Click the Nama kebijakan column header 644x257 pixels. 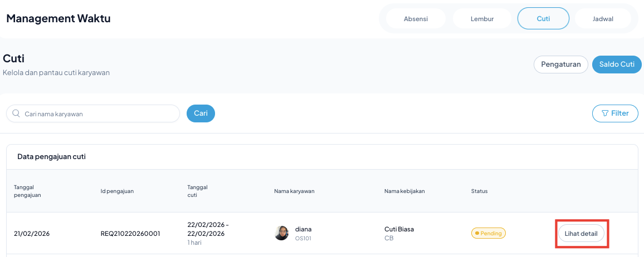[404, 191]
